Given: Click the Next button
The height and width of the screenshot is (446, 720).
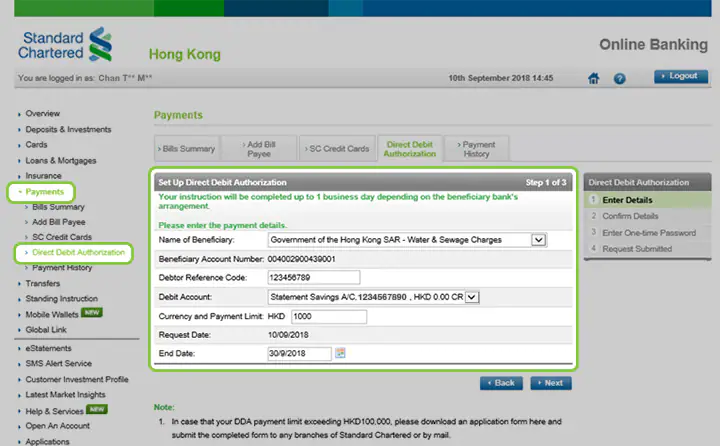Looking at the screenshot, I should pos(551,383).
